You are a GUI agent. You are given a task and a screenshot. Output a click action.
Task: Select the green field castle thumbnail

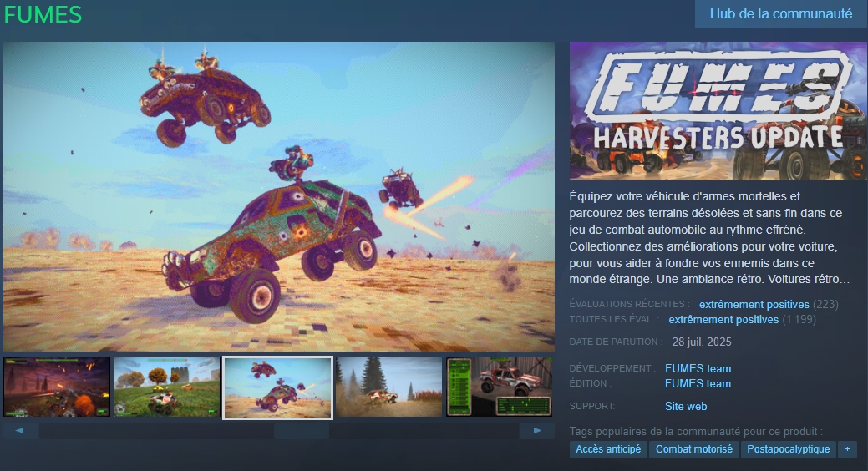(x=167, y=387)
